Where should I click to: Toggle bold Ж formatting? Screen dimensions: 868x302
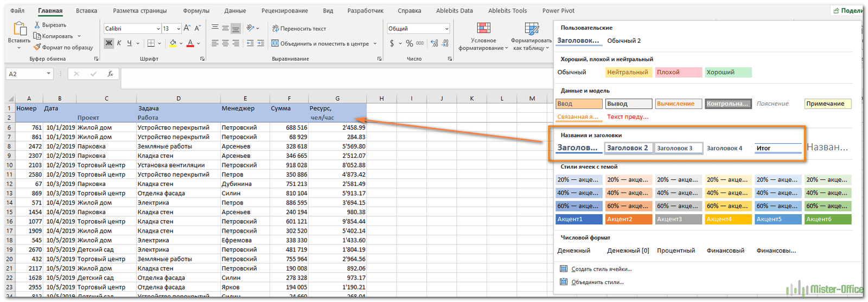pos(109,43)
